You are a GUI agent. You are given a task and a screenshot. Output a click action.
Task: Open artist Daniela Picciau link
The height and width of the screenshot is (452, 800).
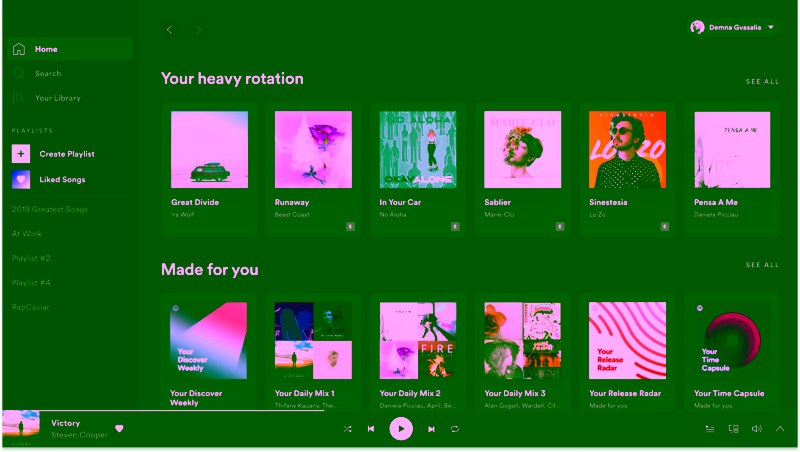(x=716, y=215)
